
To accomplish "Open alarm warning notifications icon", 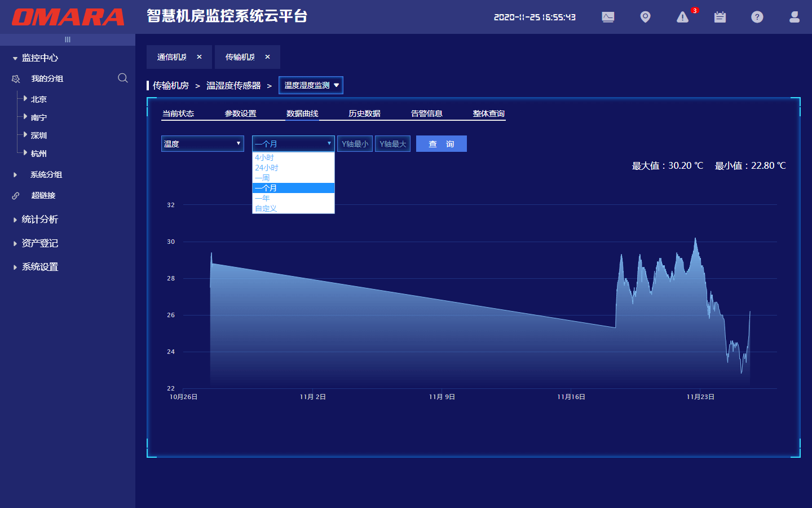I will (683, 17).
